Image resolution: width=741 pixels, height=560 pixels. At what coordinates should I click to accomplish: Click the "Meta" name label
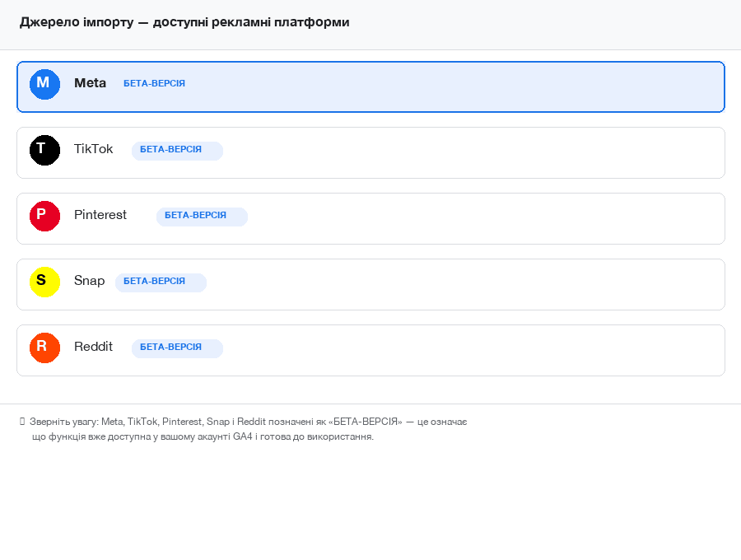coord(91,83)
